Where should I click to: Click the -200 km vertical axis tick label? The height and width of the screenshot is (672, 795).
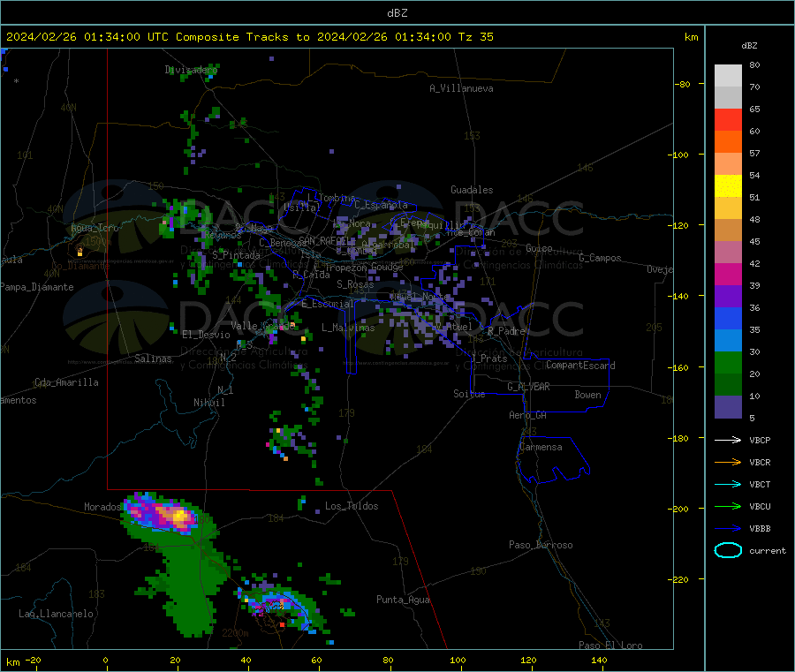click(680, 509)
